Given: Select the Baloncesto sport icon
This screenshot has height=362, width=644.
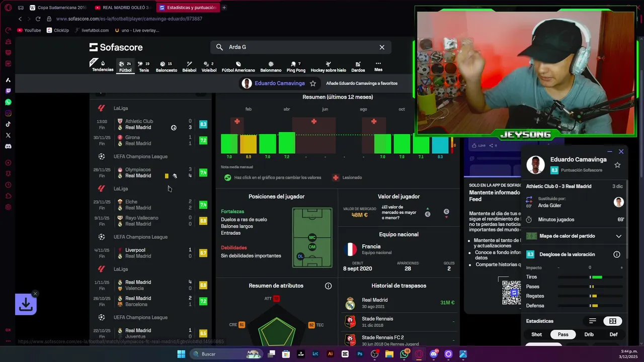Looking at the screenshot, I should [x=167, y=66].
